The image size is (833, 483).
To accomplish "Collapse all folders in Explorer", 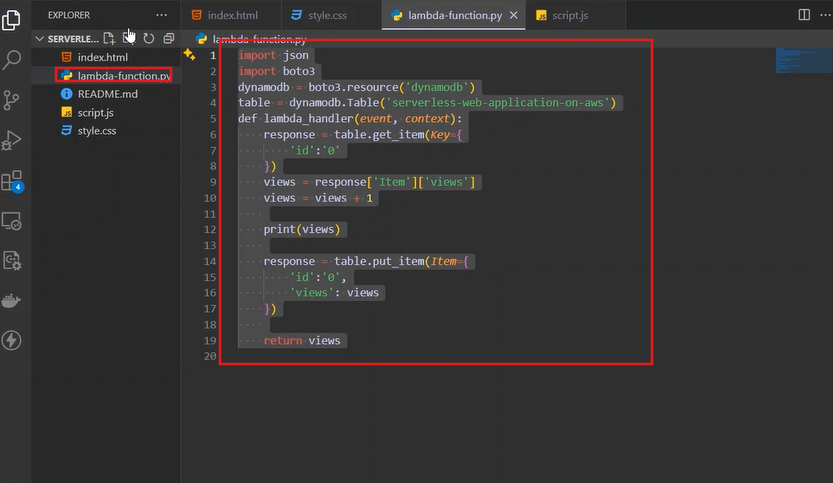I will 168,38.
